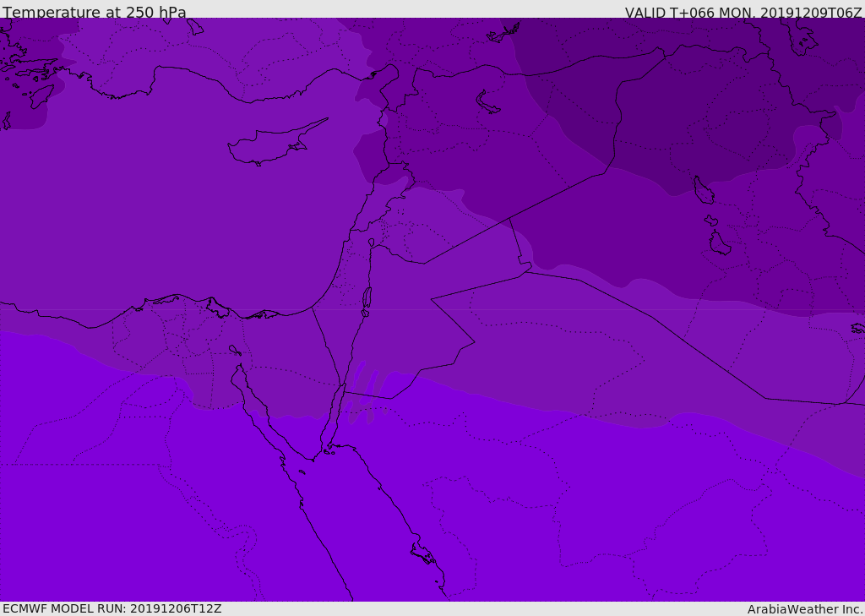Select the Sea of Galilee outline
The image size is (865, 616).
click(x=372, y=243)
